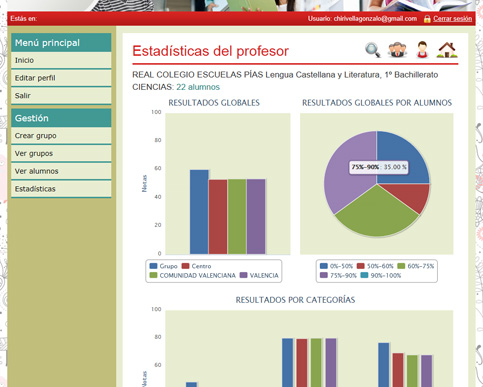Click the Cerrar sesión link
Viewport: 483px width, 387px height.
click(x=452, y=19)
